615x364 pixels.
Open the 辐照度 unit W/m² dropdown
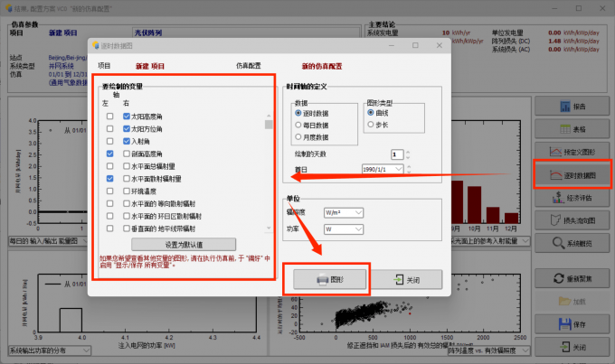[344, 213]
